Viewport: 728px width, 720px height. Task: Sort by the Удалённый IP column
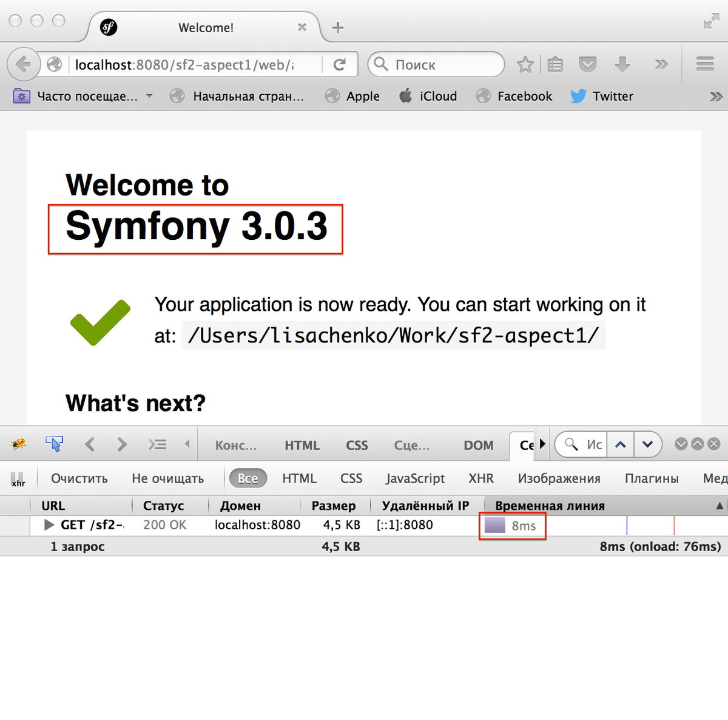[x=428, y=506]
